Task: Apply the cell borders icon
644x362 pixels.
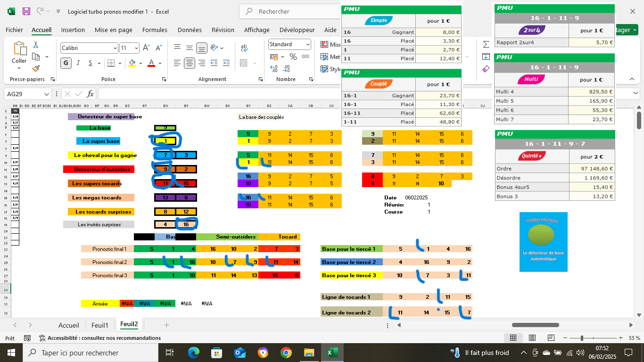Action: tap(111, 63)
